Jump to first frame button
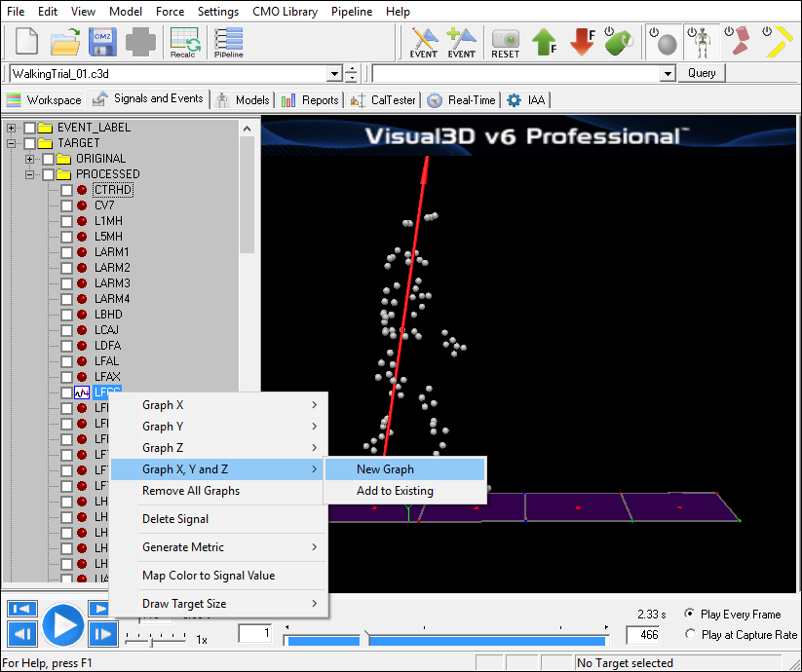 pos(22,609)
